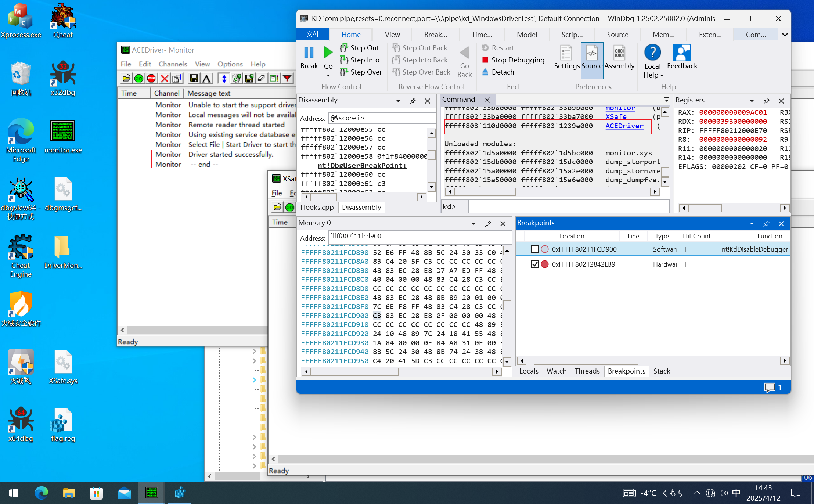Pin the Memory 0 panel
The height and width of the screenshot is (504, 814).
[x=488, y=224]
